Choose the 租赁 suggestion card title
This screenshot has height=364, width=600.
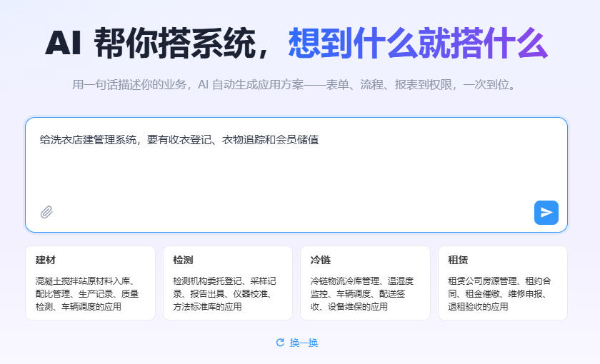coord(458,260)
